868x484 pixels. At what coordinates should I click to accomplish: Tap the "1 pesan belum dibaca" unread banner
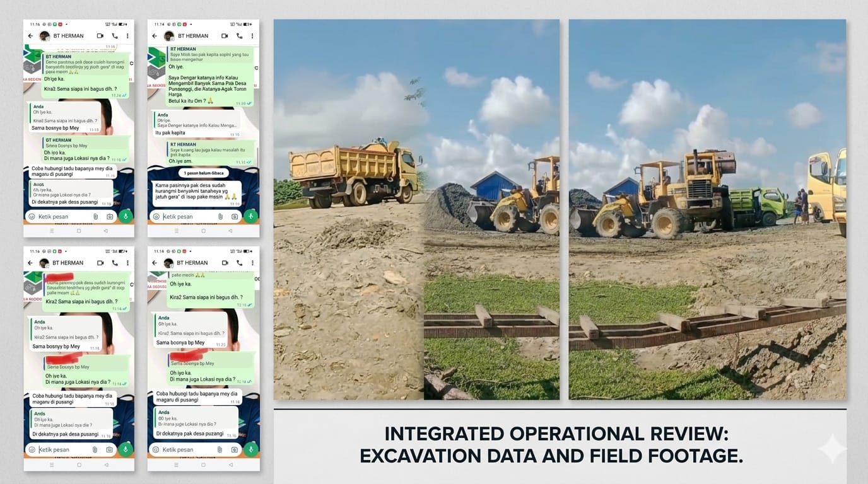coord(203,173)
